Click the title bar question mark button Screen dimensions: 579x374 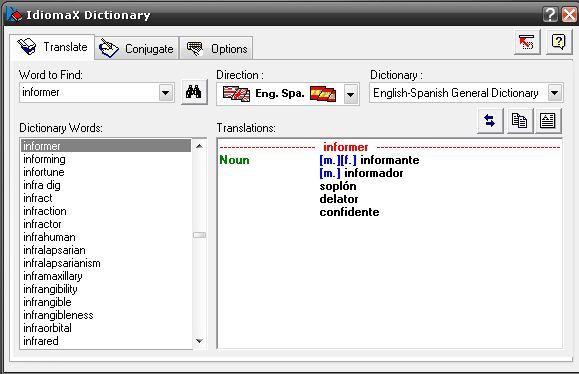[x=550, y=15]
